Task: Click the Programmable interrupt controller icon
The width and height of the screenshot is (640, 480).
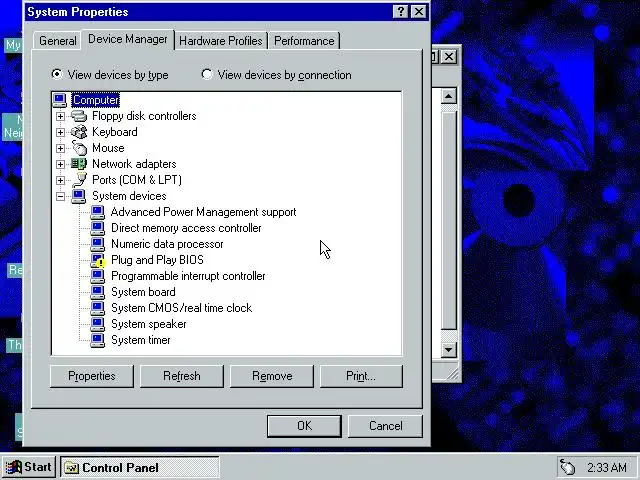Action: [98, 276]
